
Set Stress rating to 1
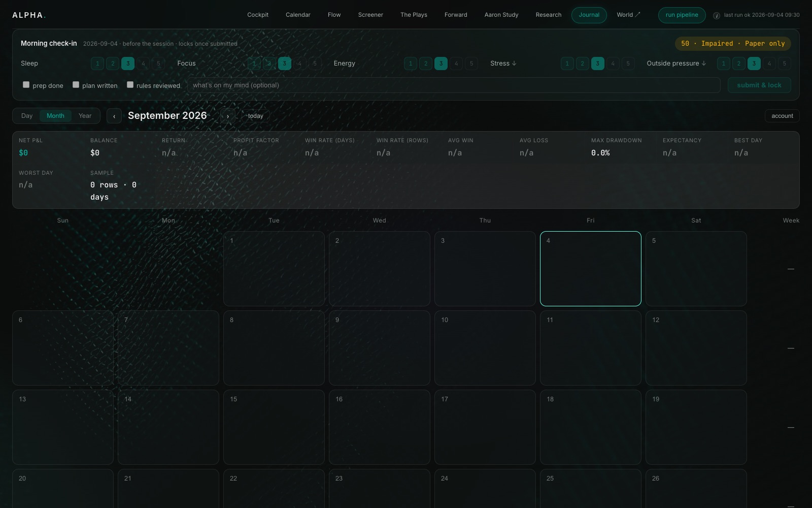567,63
